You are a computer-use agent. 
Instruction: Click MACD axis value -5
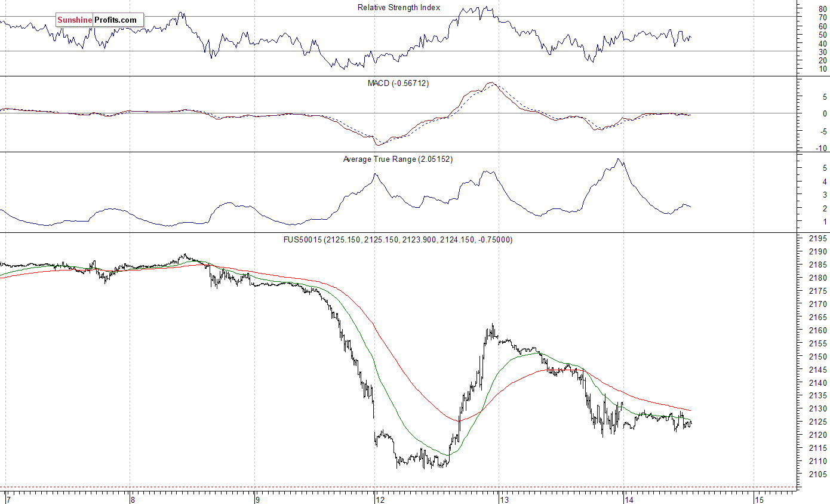pos(823,131)
